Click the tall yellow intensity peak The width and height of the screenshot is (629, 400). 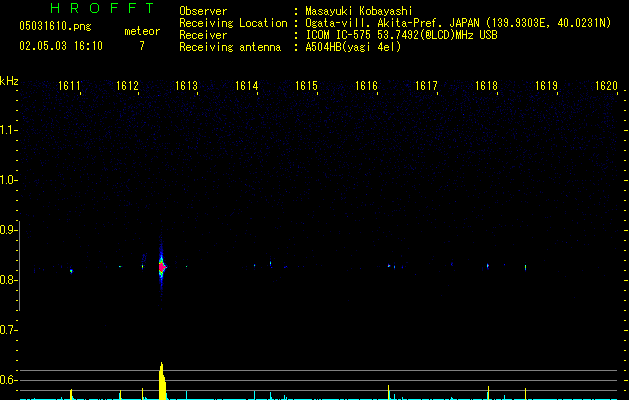pos(162,381)
